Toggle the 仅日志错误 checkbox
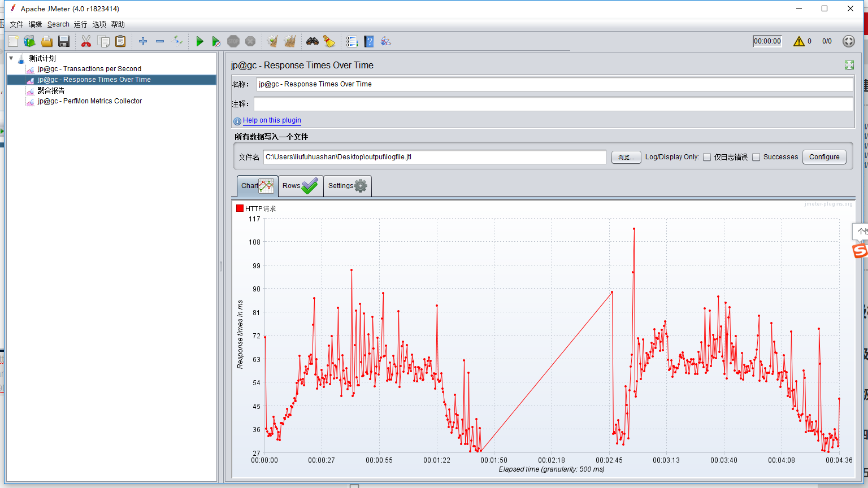This screenshot has height=488, width=868. [x=707, y=157]
